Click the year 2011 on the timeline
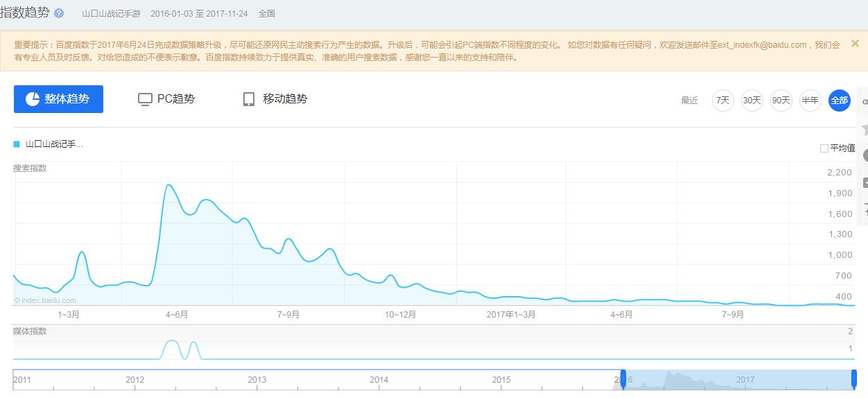868x398 pixels. point(22,380)
